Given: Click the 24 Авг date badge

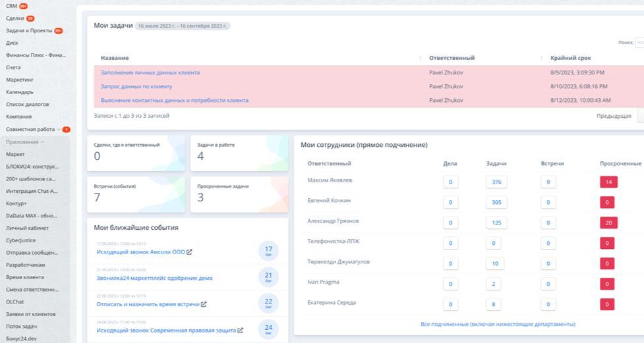Looking at the screenshot, I should coord(268,329).
